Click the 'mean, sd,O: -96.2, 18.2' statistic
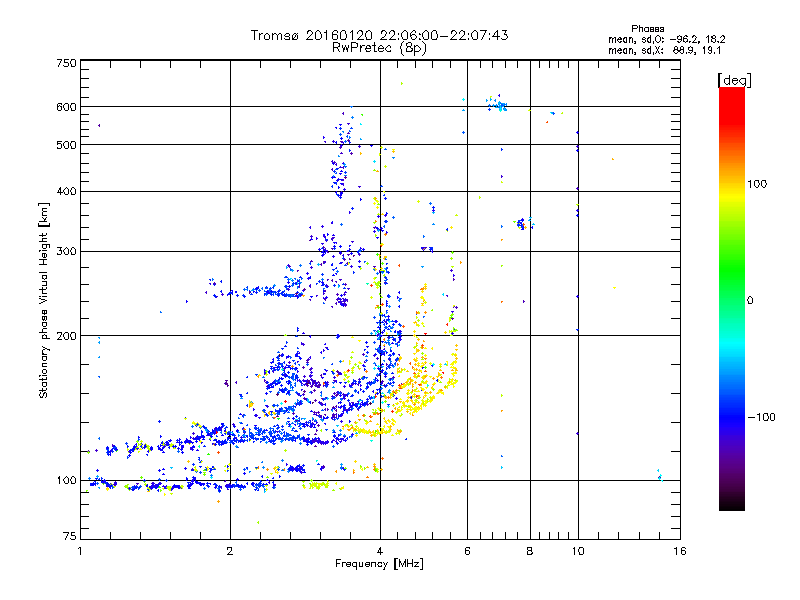The width and height of the screenshot is (800, 600). 666,39
